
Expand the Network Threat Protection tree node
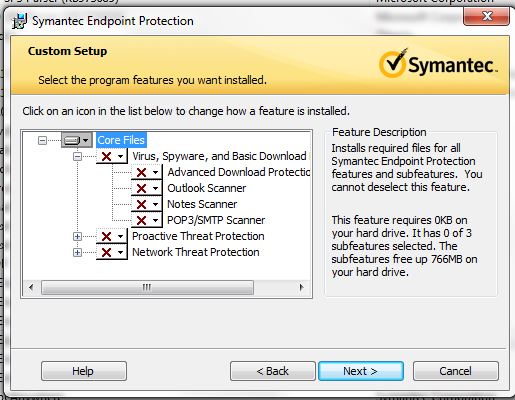pyautogui.click(x=77, y=252)
